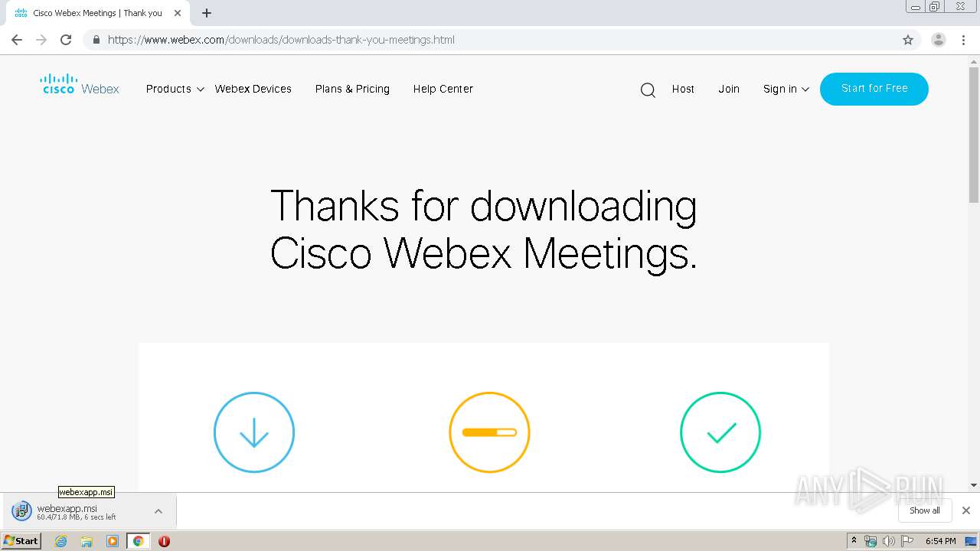Click the blue download arrow circle icon
Viewport: 980px width, 551px height.
tap(254, 432)
